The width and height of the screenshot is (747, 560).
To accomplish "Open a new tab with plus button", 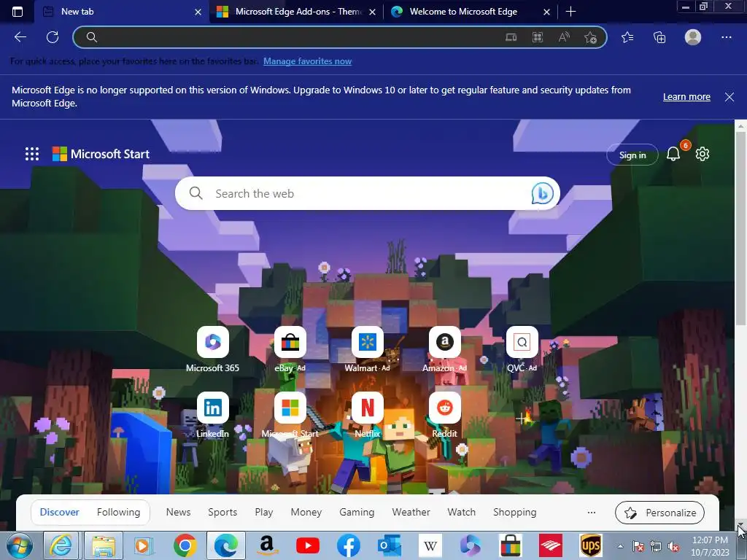I will [570, 12].
